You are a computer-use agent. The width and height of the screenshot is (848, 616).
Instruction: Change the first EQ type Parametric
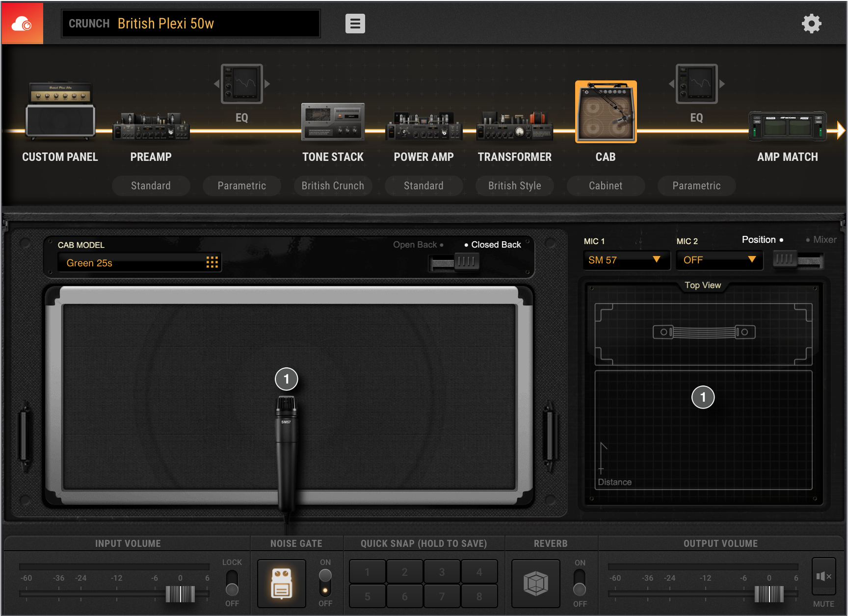tap(242, 186)
